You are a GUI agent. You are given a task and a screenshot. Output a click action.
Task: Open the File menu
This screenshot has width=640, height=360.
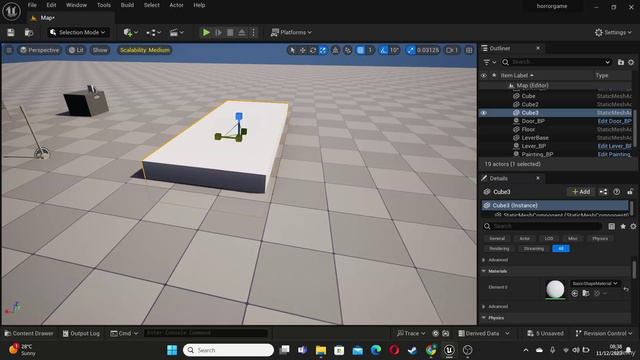(32, 5)
